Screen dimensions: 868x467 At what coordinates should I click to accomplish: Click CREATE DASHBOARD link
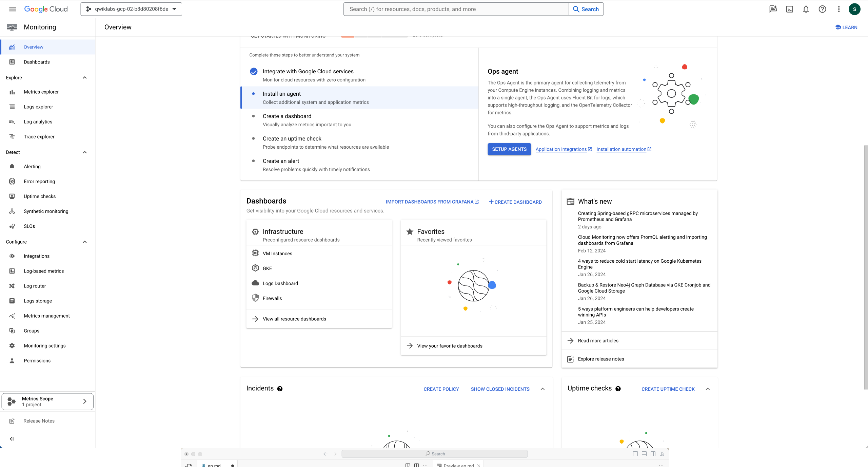[515, 202]
